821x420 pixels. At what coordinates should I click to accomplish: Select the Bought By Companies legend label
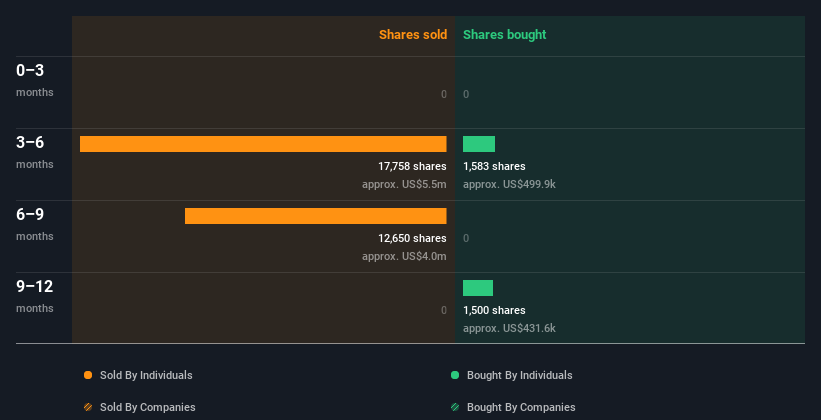click(521, 407)
